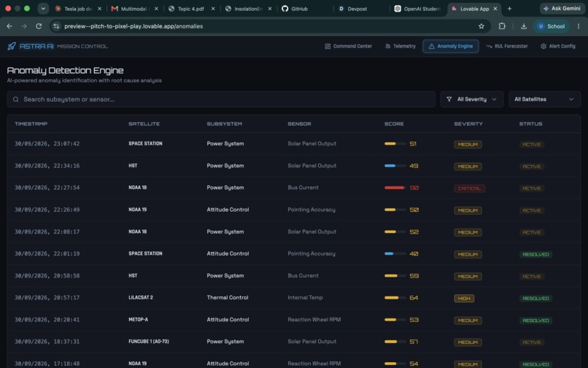Click the Score column header
The height and width of the screenshot is (368, 588).
click(x=394, y=123)
